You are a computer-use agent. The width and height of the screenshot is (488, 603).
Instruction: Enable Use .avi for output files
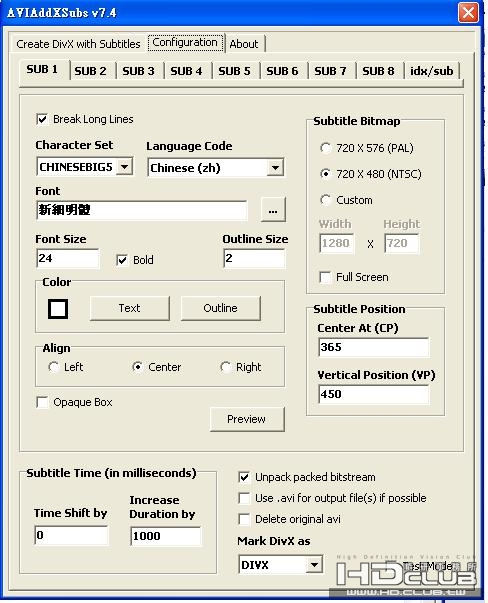click(x=244, y=498)
